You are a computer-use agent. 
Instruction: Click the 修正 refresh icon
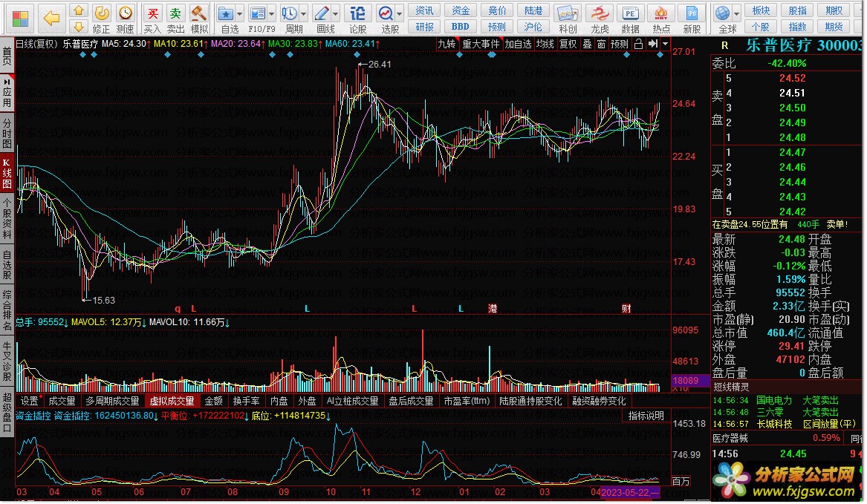(101, 13)
